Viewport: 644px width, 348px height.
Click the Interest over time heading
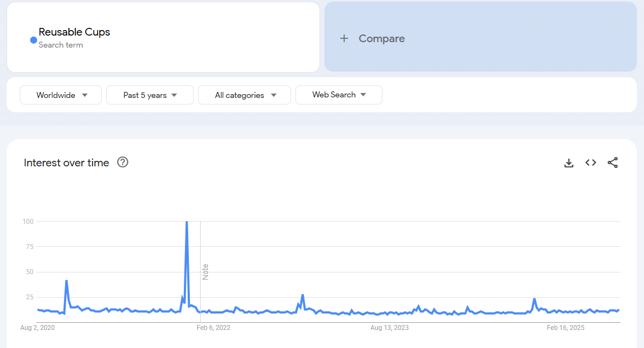click(x=67, y=163)
